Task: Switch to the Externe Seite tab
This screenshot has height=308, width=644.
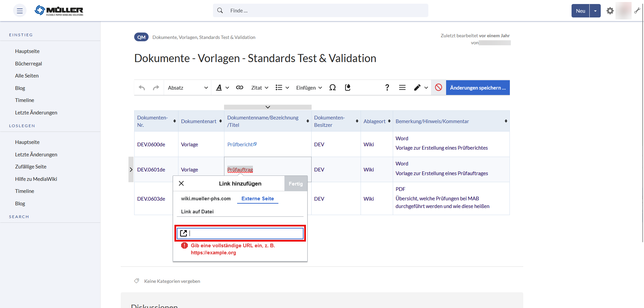Action: (x=258, y=199)
